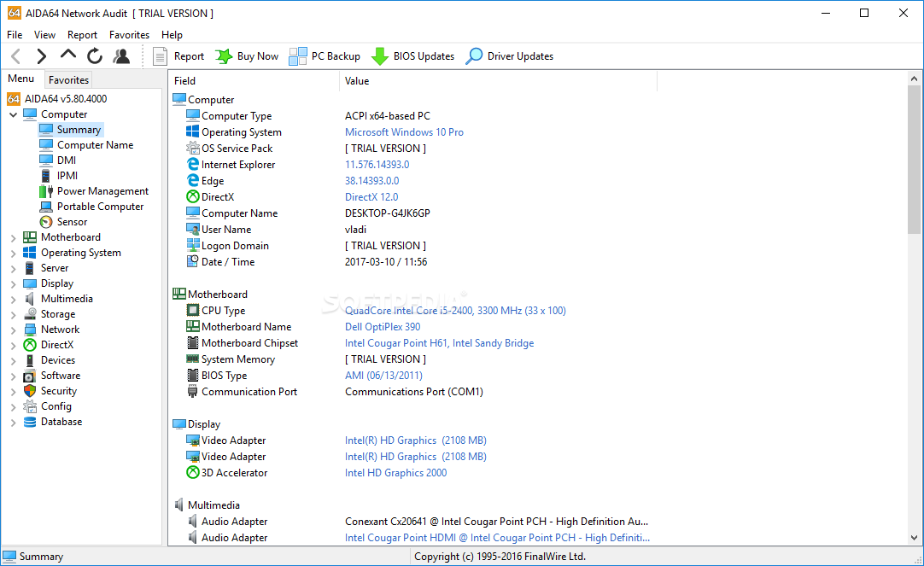Open the Sensor page in the tree
This screenshot has height=566, width=924.
(72, 221)
